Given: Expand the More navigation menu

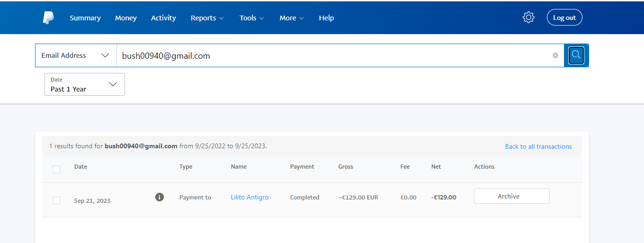Looking at the screenshot, I should (x=291, y=18).
